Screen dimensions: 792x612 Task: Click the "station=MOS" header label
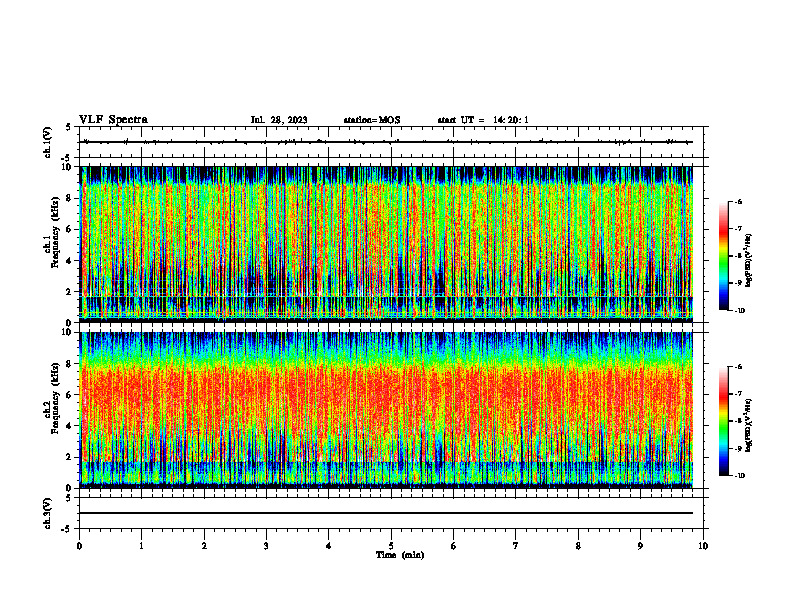pyautogui.click(x=372, y=120)
